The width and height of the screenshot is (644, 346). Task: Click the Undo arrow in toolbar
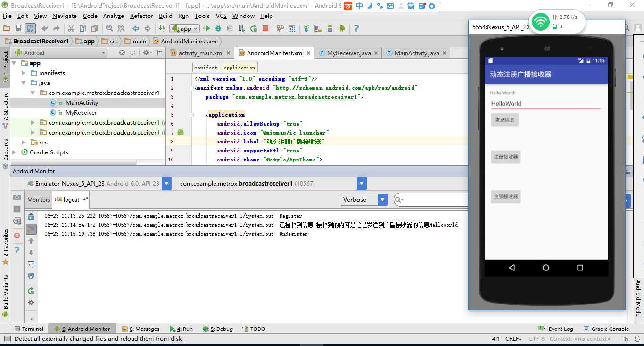(44, 29)
